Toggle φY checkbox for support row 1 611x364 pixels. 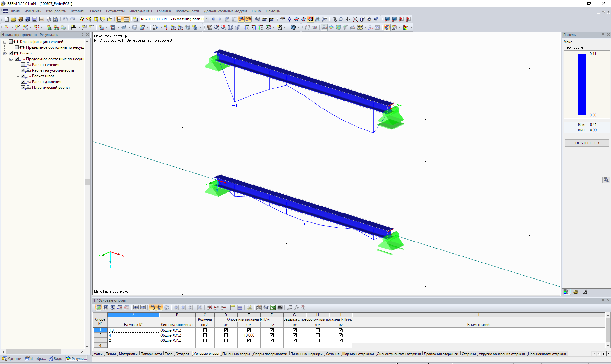[318, 330]
